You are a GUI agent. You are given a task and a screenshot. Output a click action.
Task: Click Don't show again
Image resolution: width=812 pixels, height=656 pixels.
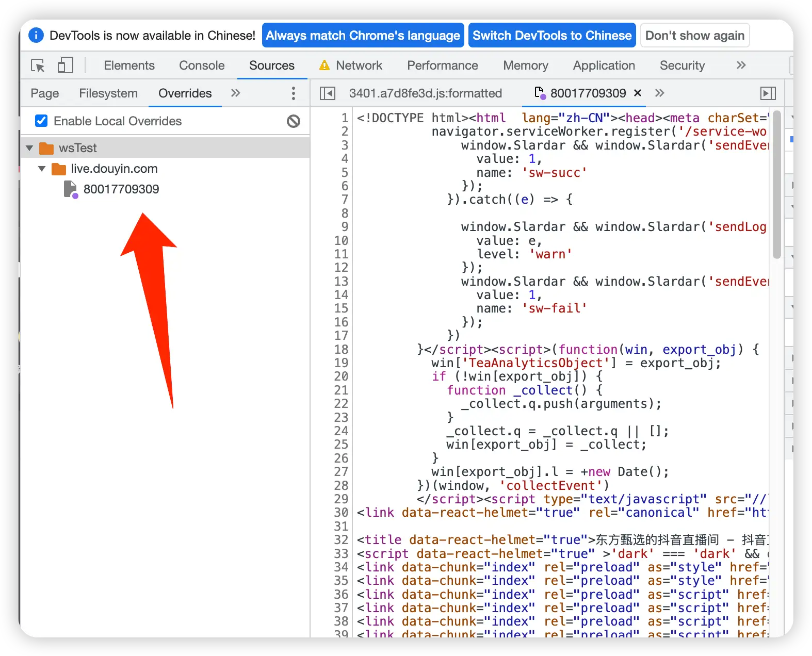tap(695, 36)
